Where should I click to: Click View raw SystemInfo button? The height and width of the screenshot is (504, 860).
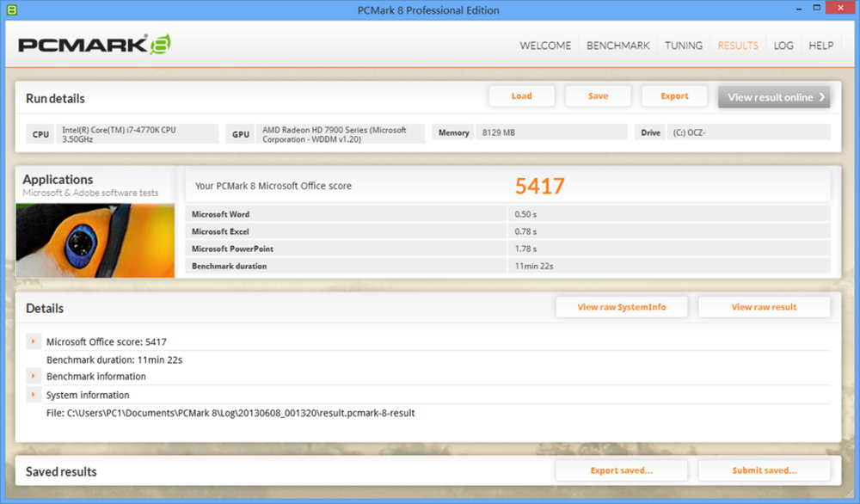[x=622, y=307]
